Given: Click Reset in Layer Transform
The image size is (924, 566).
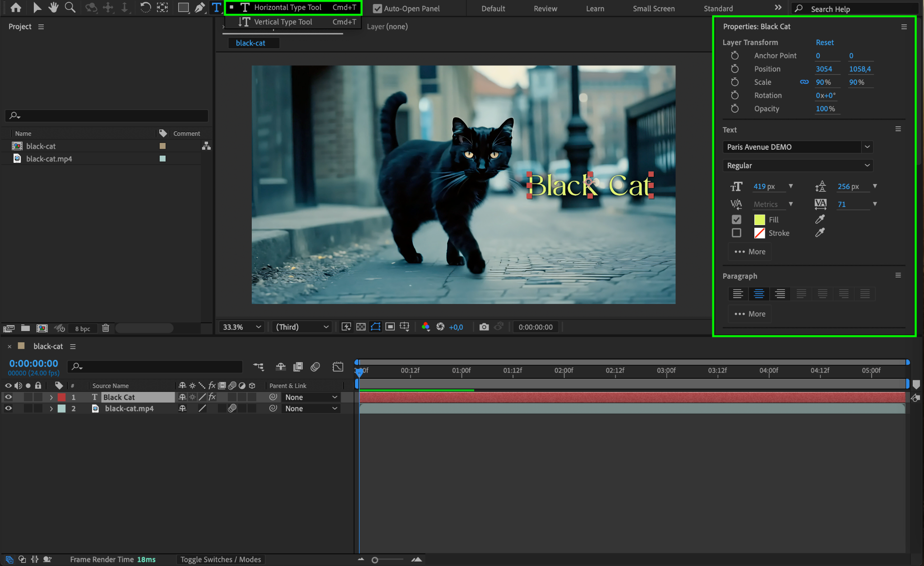Looking at the screenshot, I should click(824, 42).
